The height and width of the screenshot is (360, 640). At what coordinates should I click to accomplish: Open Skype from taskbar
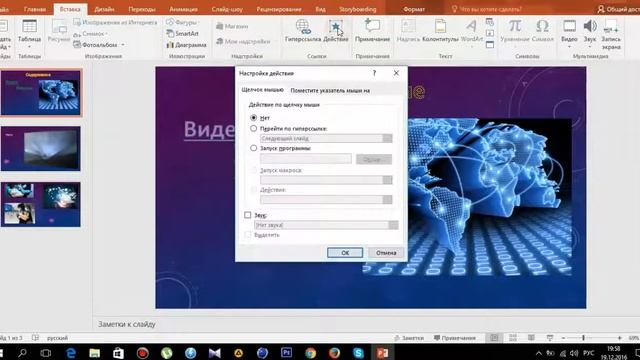tap(359, 353)
